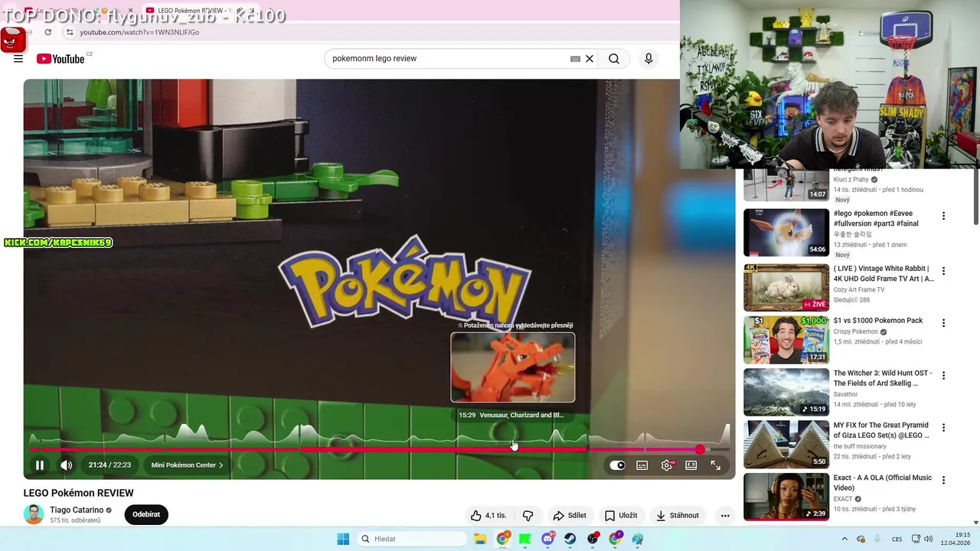
Task: Open Steam from the taskbar
Action: (570, 539)
